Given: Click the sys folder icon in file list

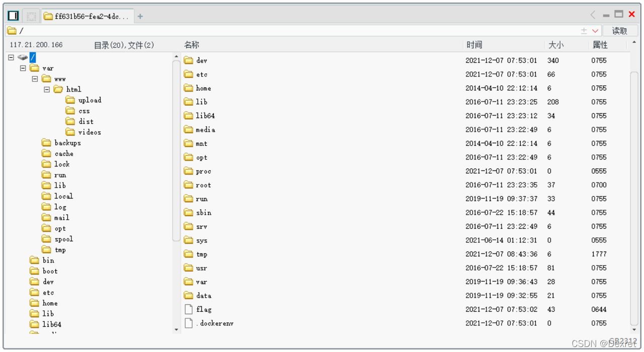Looking at the screenshot, I should [x=189, y=240].
